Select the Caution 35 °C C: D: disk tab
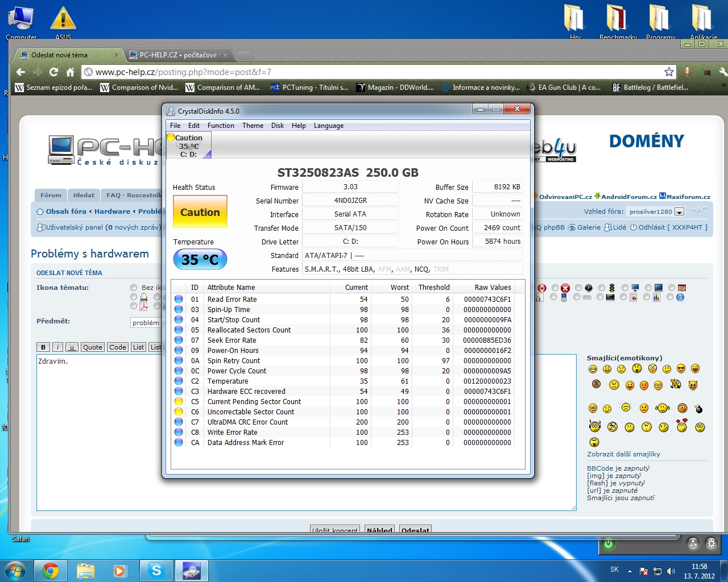Image resolution: width=728 pixels, height=582 pixels. pyautogui.click(x=189, y=145)
